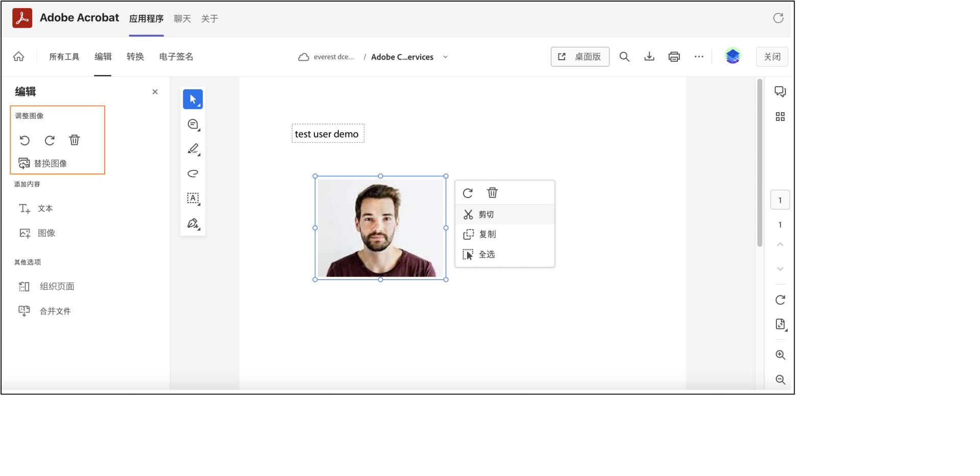
Task: Add 文本 content
Action: click(36, 208)
